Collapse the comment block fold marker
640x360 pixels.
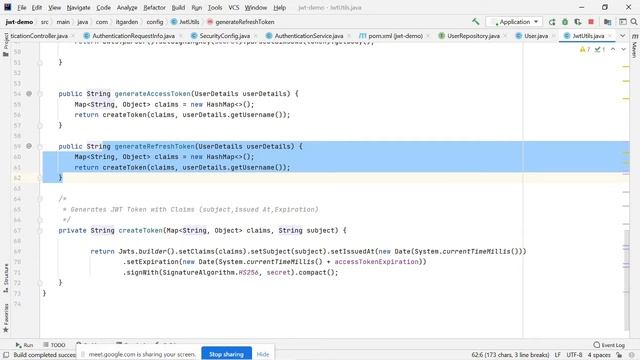point(40,199)
